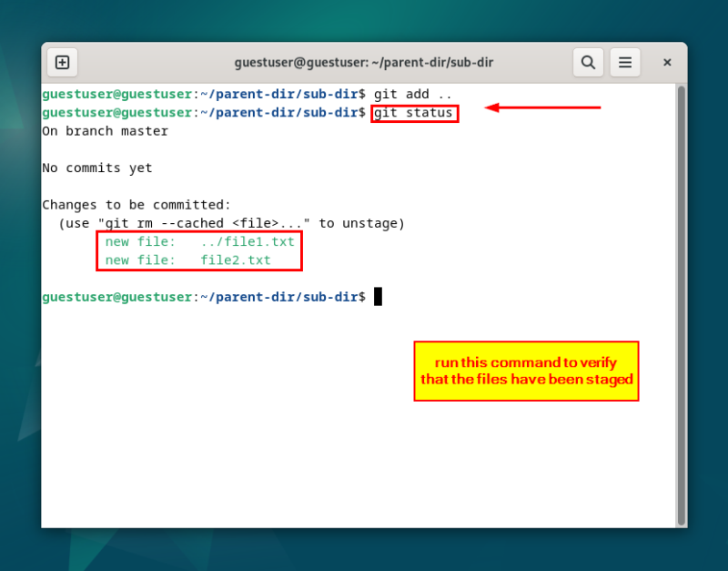Image resolution: width=728 pixels, height=571 pixels.
Task: Click the On branch master line
Action: (x=105, y=130)
